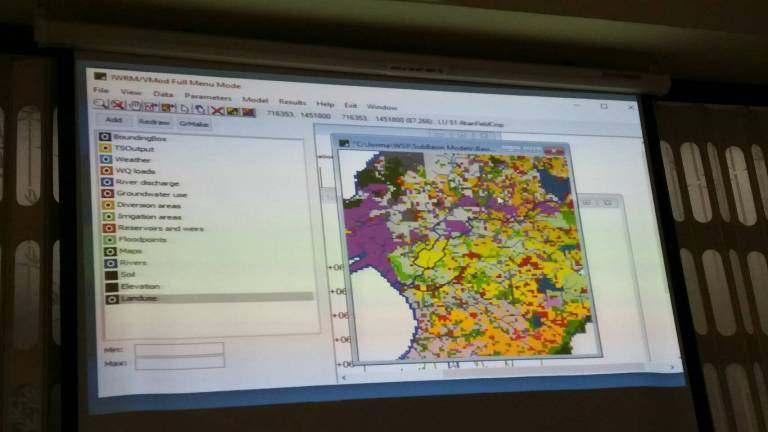
Task: Select the Elevation layer in list
Action: pyautogui.click(x=137, y=286)
